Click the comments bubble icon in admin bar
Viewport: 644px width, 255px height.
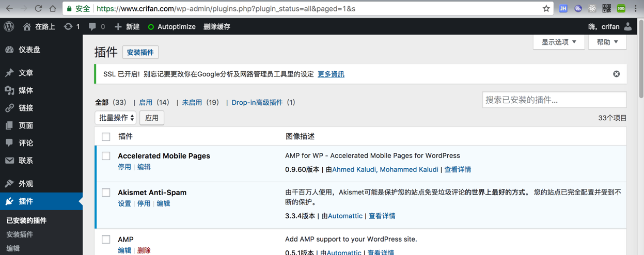[x=92, y=26]
